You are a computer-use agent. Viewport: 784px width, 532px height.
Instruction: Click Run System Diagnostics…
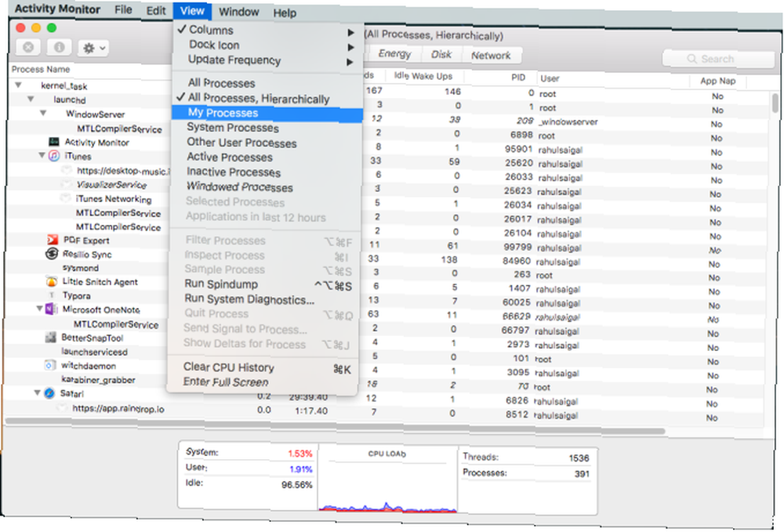tap(264, 300)
